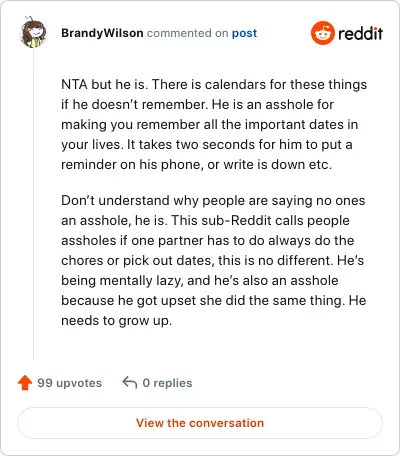Follow the blue "post" link
This screenshot has height=456, width=400.
[x=244, y=33]
